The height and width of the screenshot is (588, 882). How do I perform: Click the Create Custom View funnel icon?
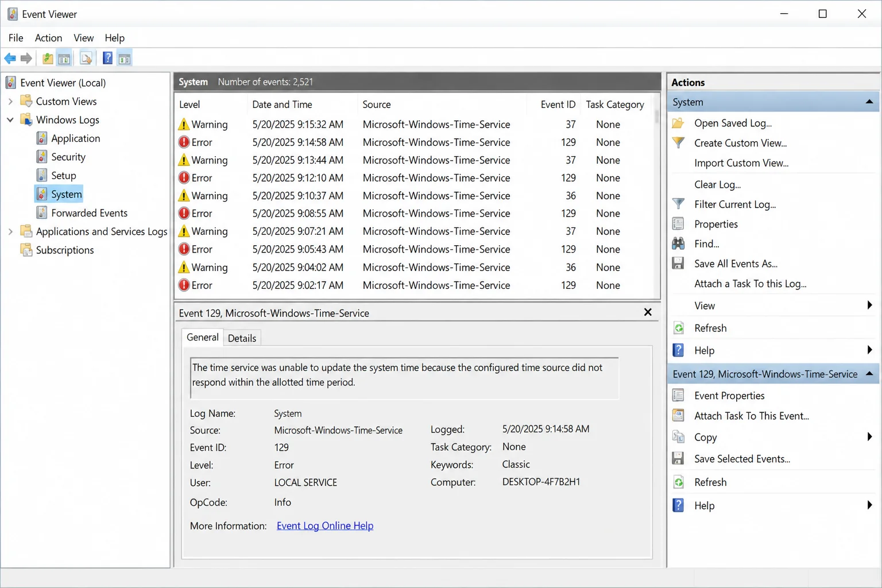678,142
